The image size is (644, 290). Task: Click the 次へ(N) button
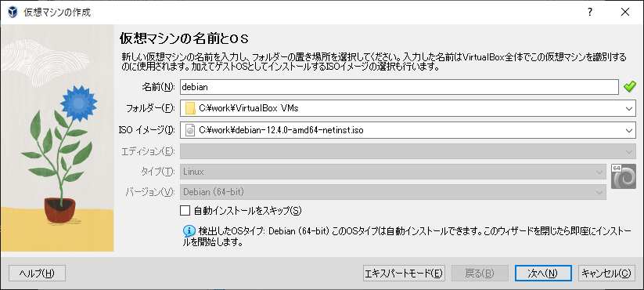543,273
